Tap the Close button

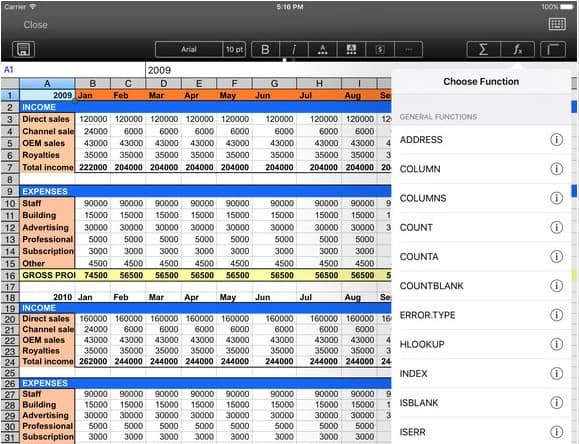pyautogui.click(x=35, y=25)
